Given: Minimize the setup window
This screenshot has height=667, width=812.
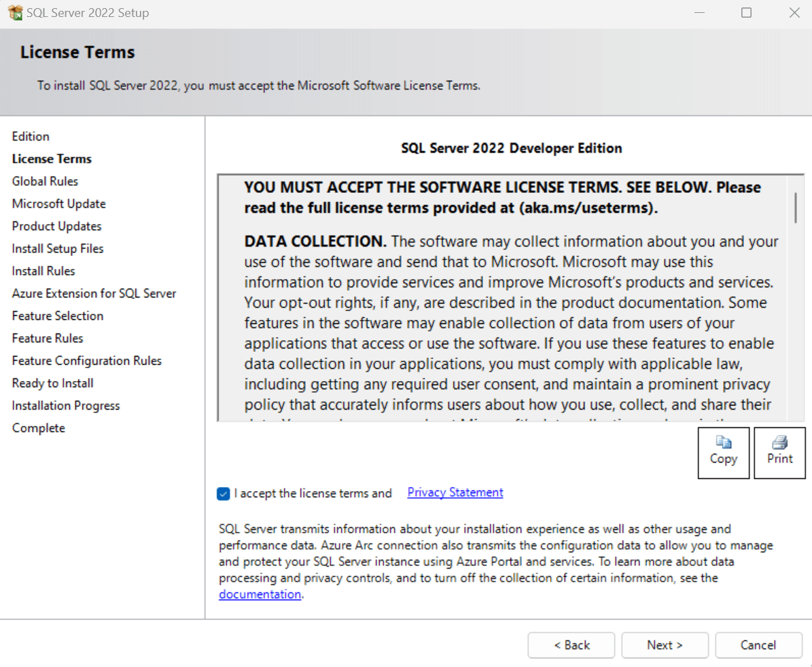Looking at the screenshot, I should 700,12.
